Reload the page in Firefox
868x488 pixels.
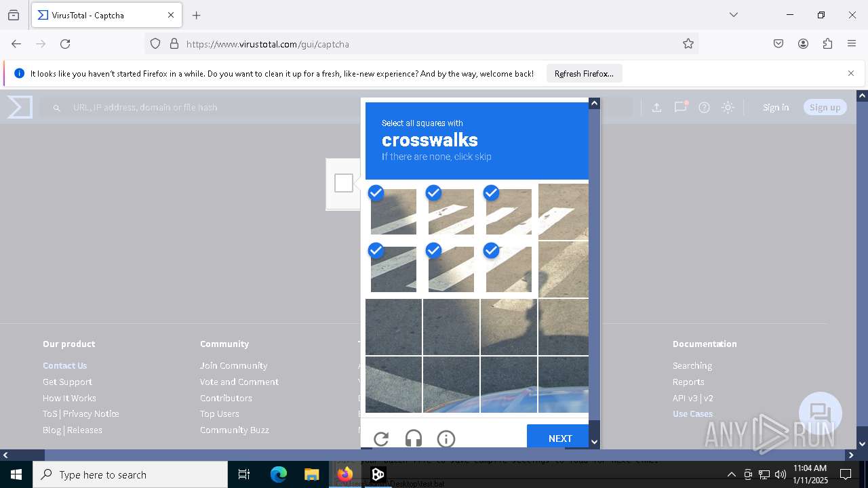[65, 44]
